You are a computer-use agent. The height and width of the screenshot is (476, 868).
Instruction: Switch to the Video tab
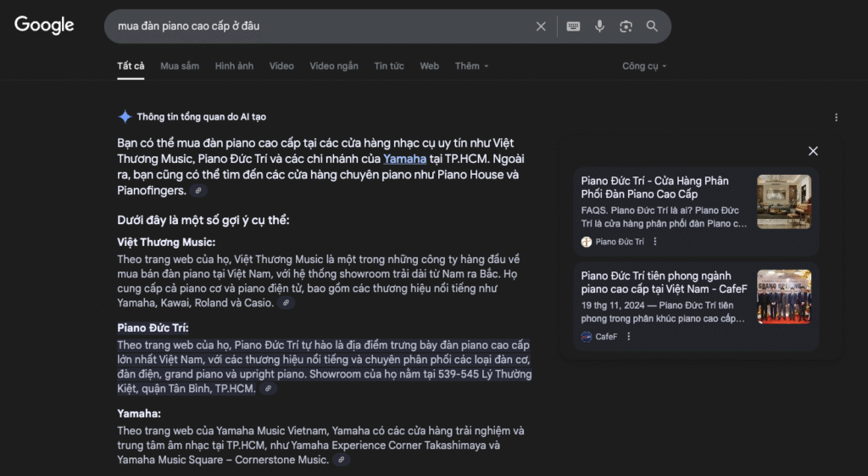click(281, 66)
